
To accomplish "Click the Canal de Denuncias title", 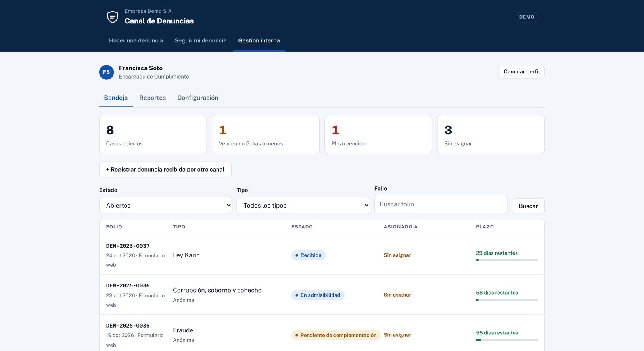I will click(159, 21).
